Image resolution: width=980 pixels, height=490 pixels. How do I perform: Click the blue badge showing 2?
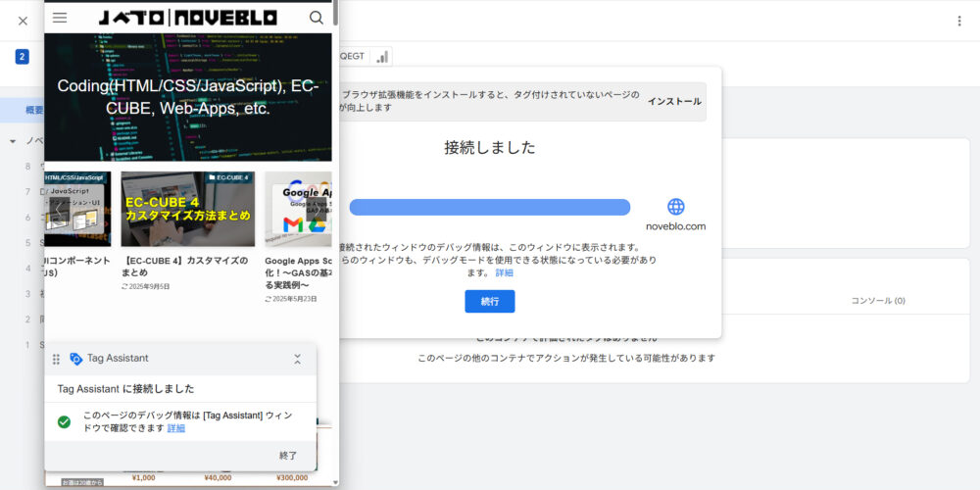tap(22, 57)
